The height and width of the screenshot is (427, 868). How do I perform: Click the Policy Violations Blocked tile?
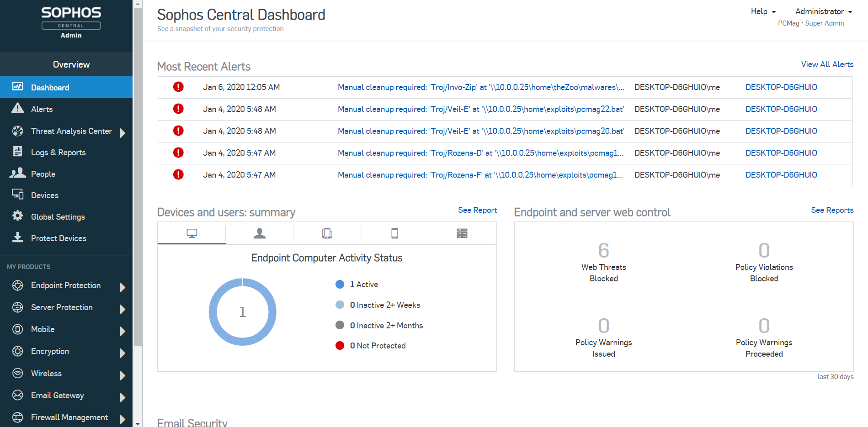[764, 264]
